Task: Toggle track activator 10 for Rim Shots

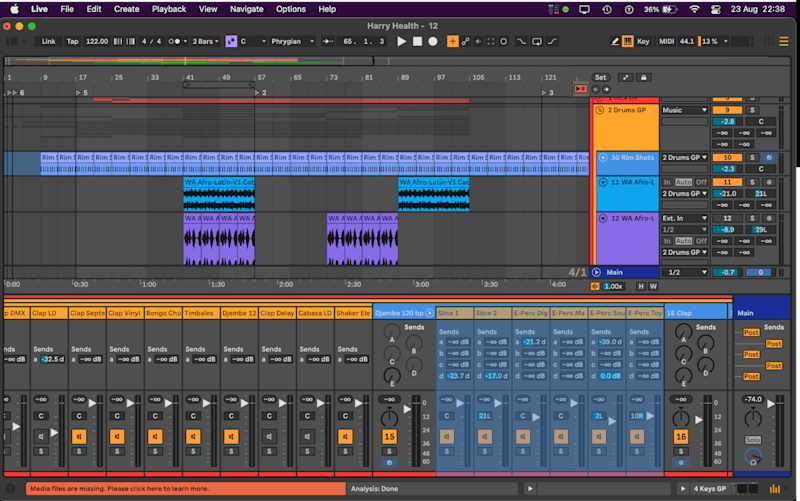Action: point(727,158)
